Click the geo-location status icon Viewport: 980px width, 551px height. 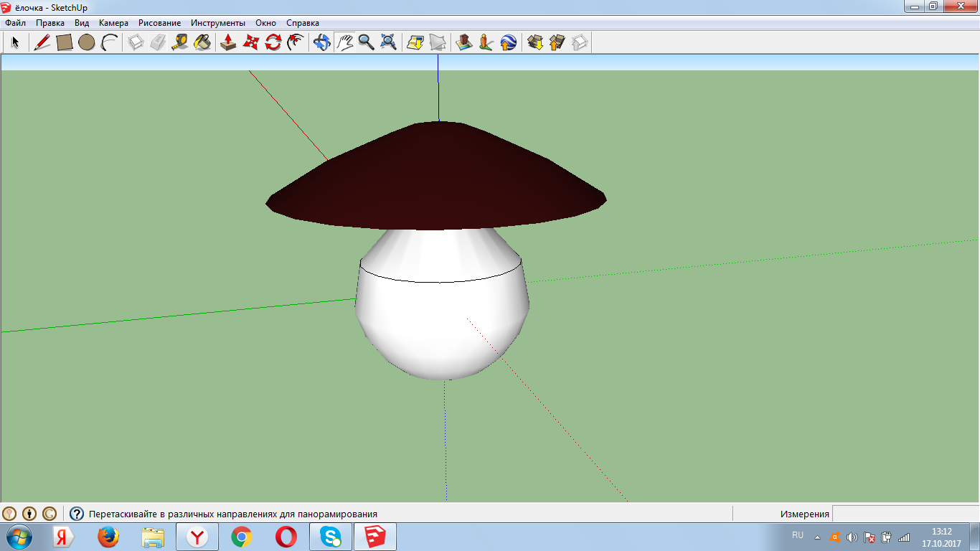[9, 514]
